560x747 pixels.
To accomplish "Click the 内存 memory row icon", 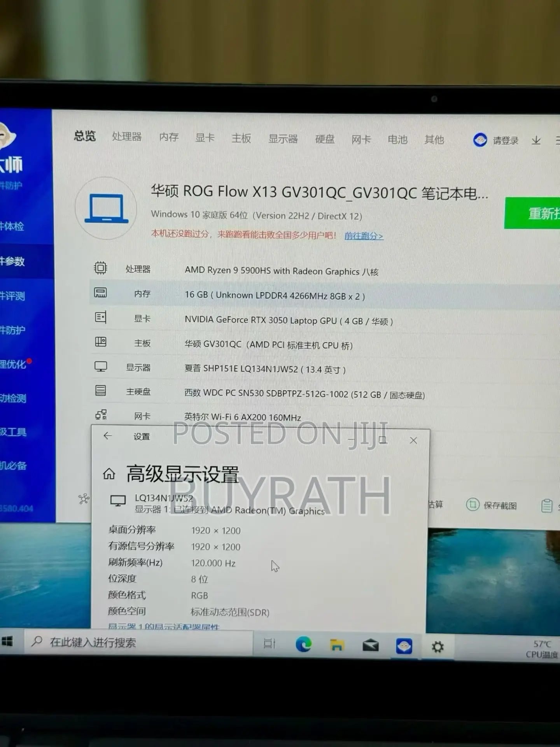I will coord(100,293).
